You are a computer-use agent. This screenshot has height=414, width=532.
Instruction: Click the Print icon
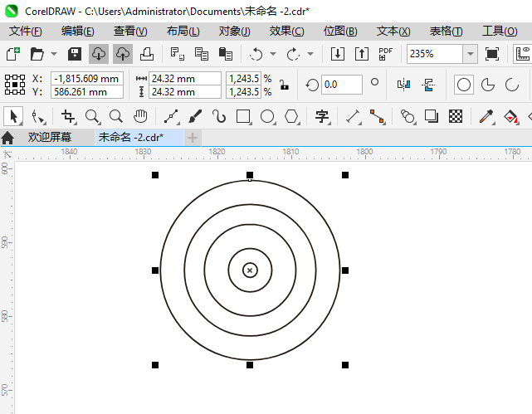[x=147, y=54]
